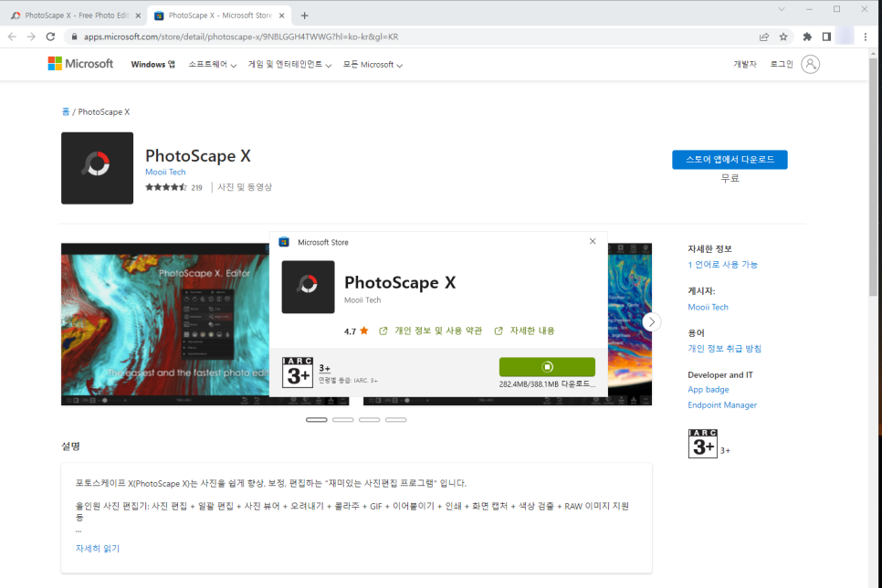
Task: Click the tab search chevron in title bar
Action: click(x=782, y=9)
